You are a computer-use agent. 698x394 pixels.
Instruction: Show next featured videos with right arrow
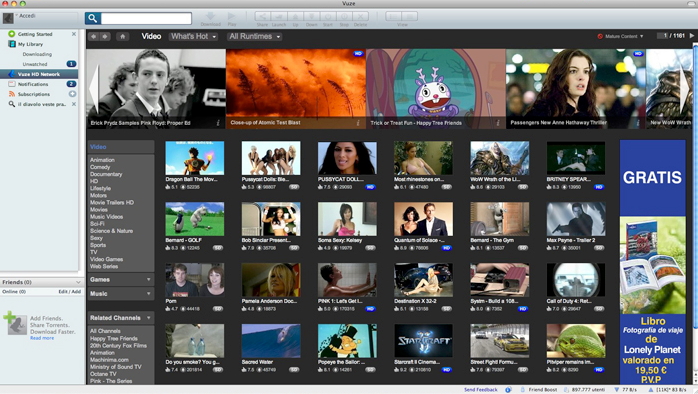tap(684, 89)
